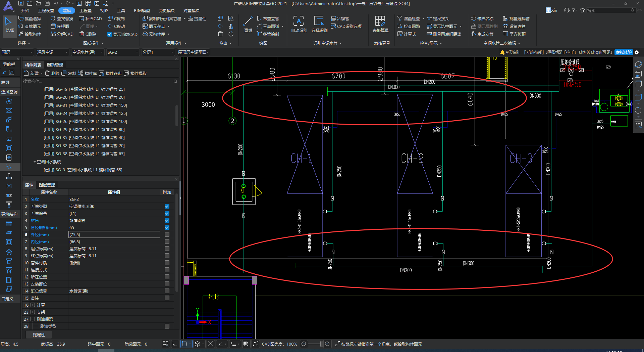Expand the 支架 property group
The image size is (644, 352).
pos(33,312)
